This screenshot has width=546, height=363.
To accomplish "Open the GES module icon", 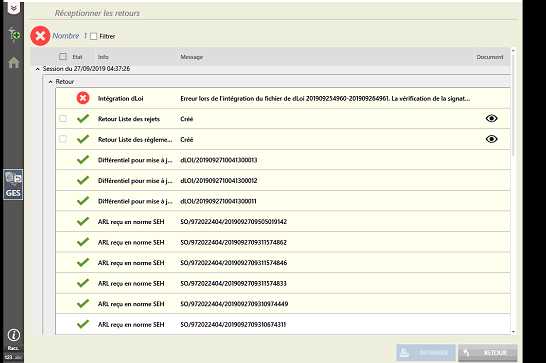I will [13, 185].
